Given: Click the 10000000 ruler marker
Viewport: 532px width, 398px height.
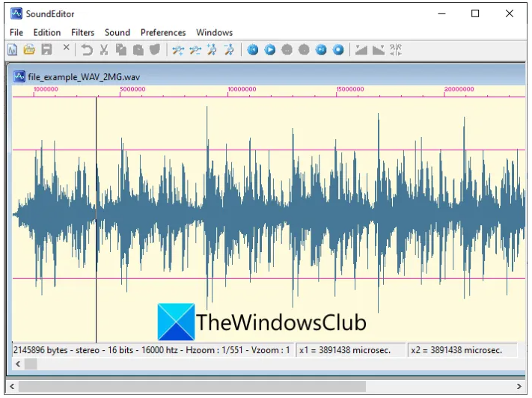Looking at the screenshot, I should [242, 89].
